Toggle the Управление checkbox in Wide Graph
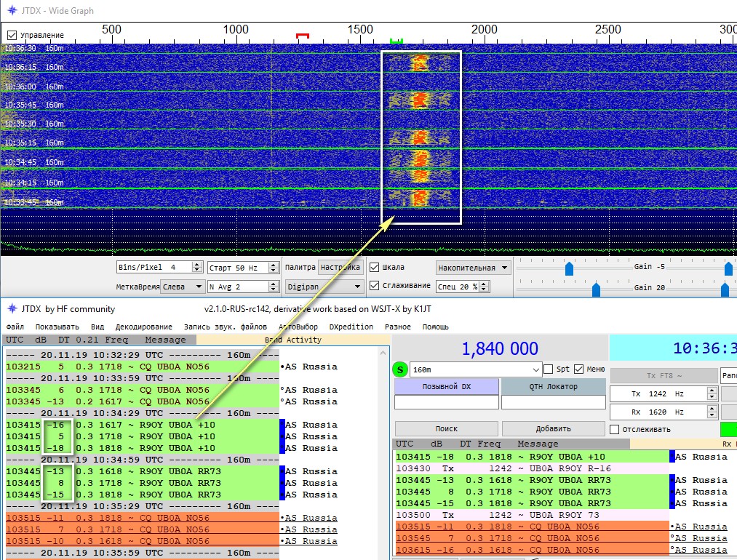The image size is (737, 560). 12,35
